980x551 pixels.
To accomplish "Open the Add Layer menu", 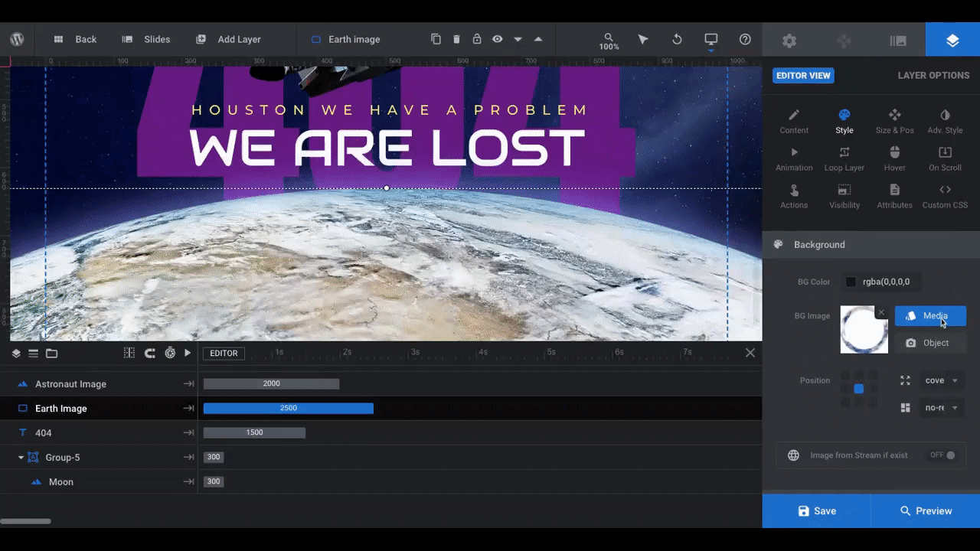I will click(x=229, y=39).
